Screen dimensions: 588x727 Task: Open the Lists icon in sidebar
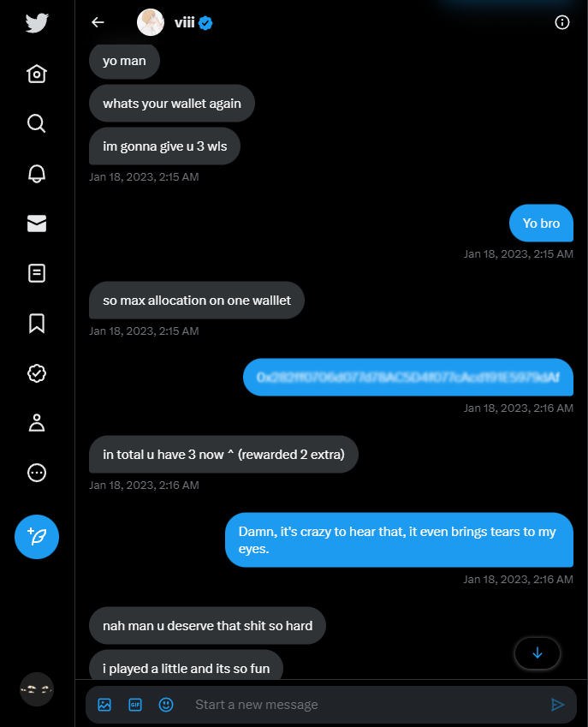[x=37, y=273]
